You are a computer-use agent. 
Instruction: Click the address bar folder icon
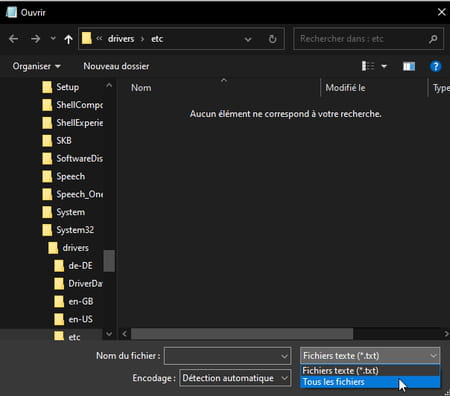tap(87, 39)
